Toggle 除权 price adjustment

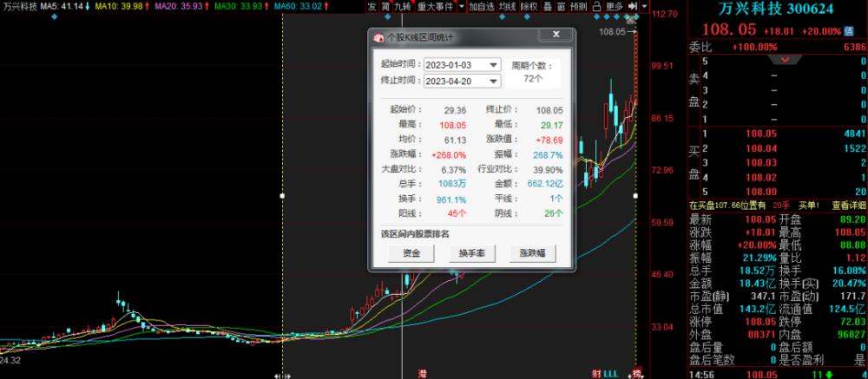click(529, 6)
